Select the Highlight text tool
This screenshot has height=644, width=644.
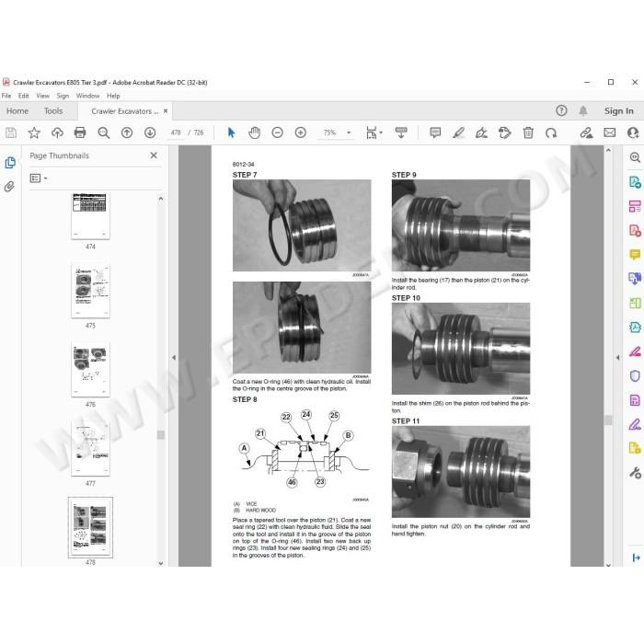click(458, 132)
